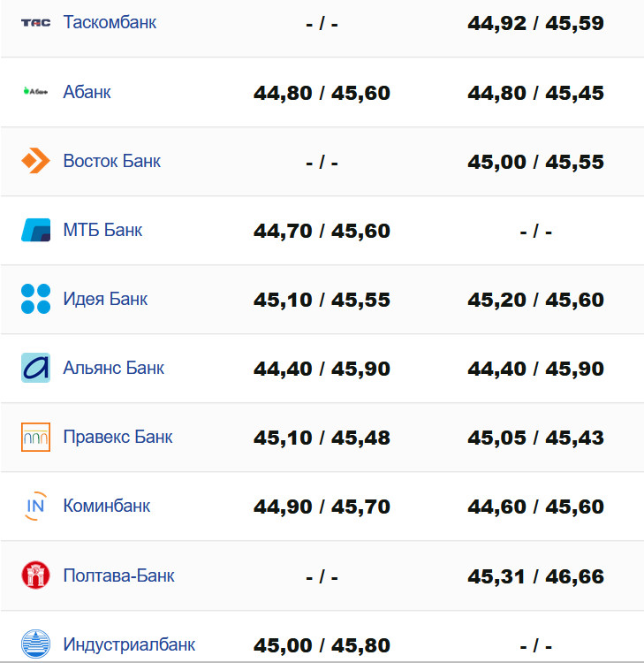The width and height of the screenshot is (644, 663).
Task: Open the МТБ Банк link
Action: click(x=102, y=230)
